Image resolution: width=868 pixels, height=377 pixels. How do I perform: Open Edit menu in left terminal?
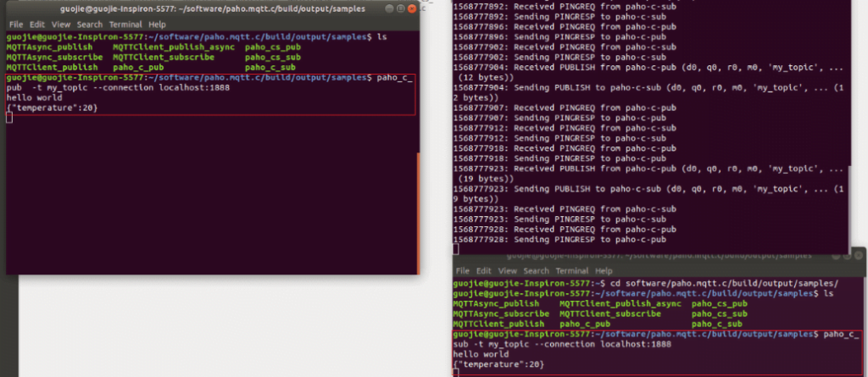tap(37, 25)
